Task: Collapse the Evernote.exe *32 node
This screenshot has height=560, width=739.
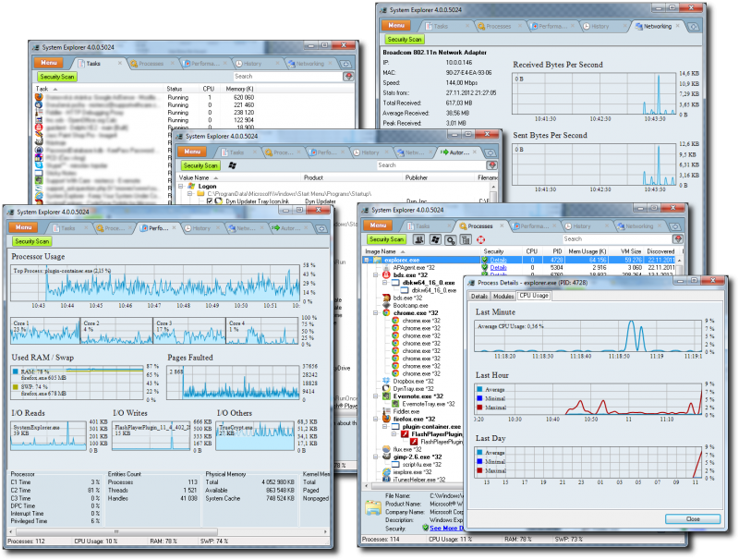Action: pyautogui.click(x=376, y=396)
